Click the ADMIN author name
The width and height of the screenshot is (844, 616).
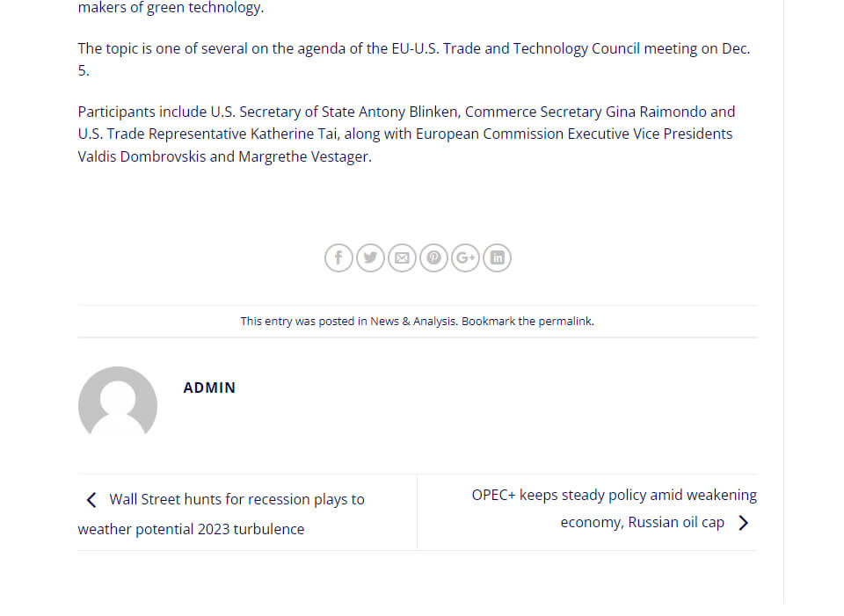pos(209,388)
